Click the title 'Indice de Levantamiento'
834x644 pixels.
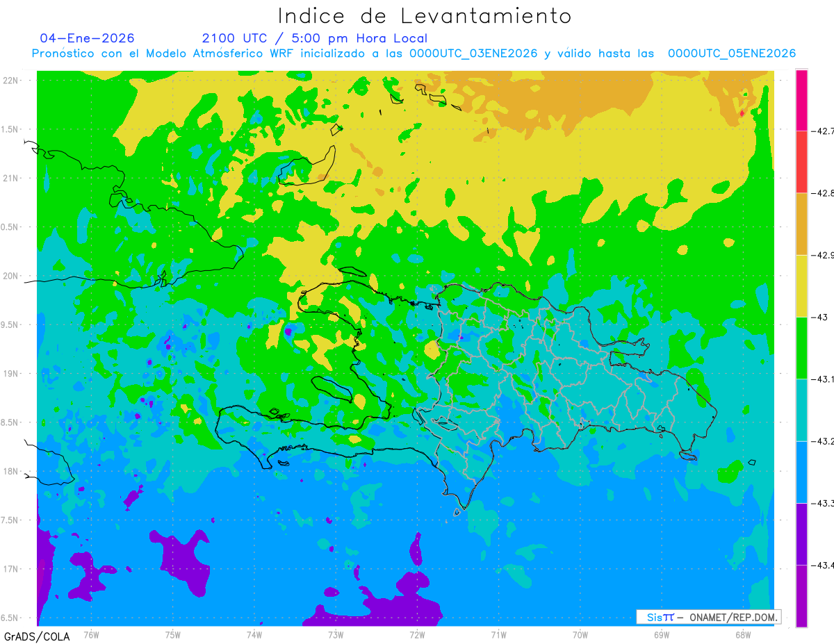[x=425, y=15]
